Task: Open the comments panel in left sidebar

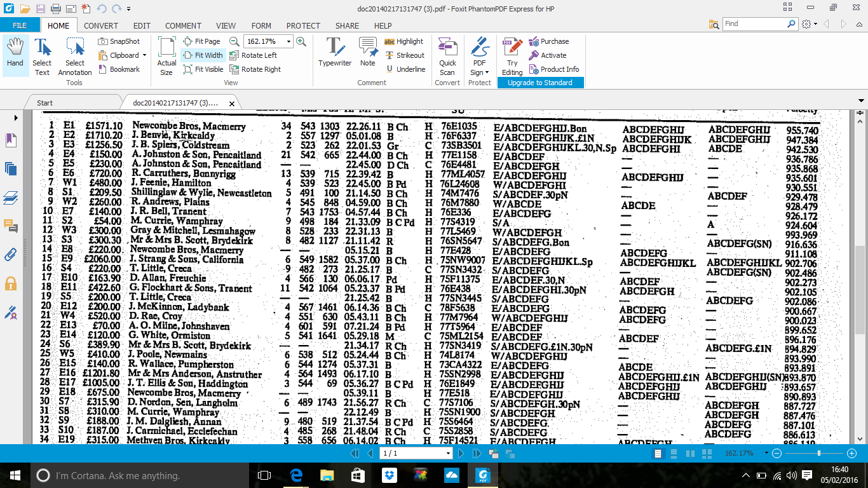Action: tap(11, 226)
